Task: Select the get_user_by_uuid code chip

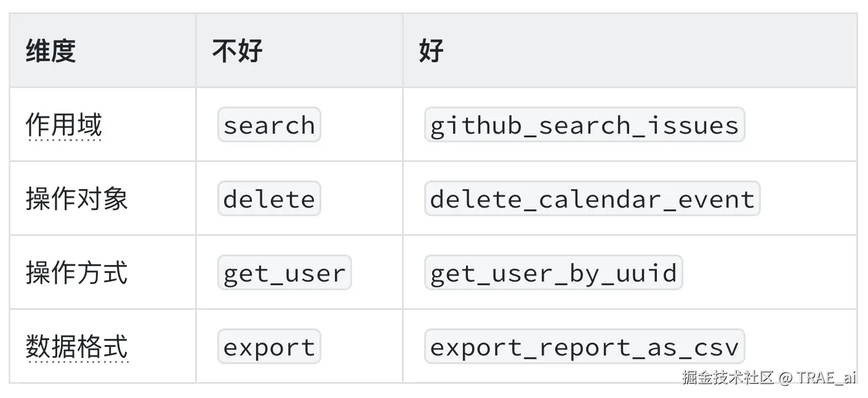Action: (553, 273)
